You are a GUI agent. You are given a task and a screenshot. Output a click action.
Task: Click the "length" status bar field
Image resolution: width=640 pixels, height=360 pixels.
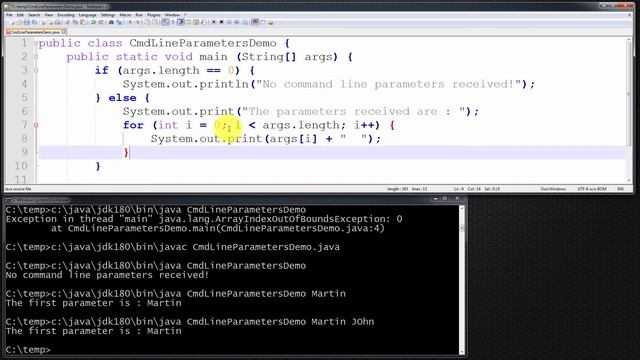pos(397,189)
